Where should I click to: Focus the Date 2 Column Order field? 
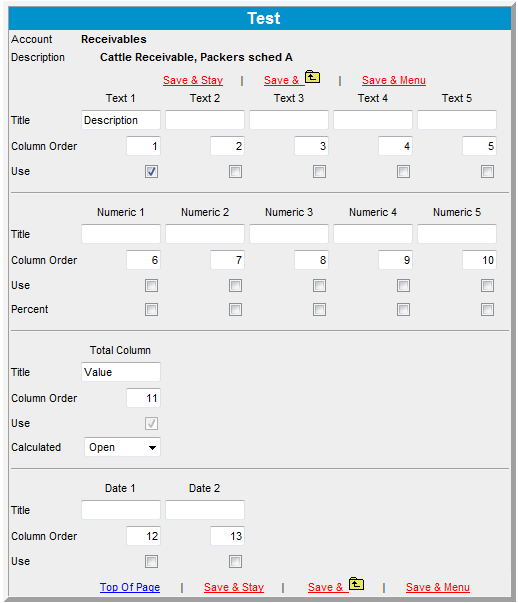point(227,536)
